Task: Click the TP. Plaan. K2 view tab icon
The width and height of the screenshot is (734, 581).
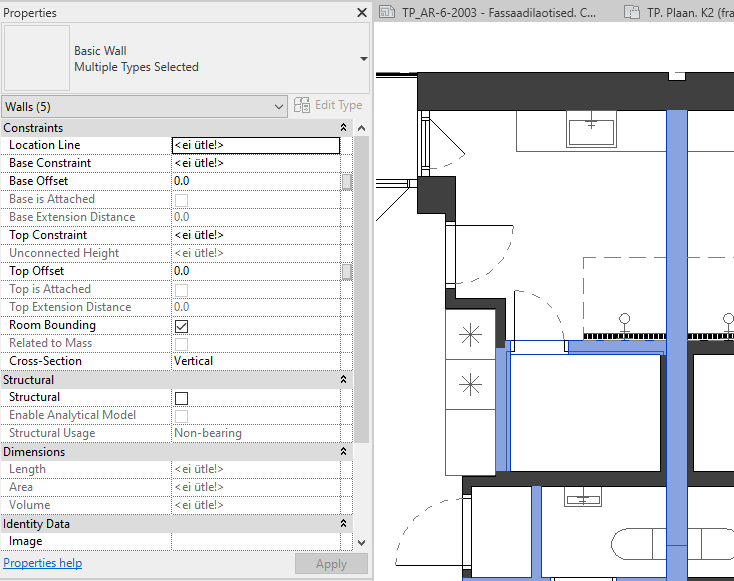Action: pyautogui.click(x=631, y=13)
